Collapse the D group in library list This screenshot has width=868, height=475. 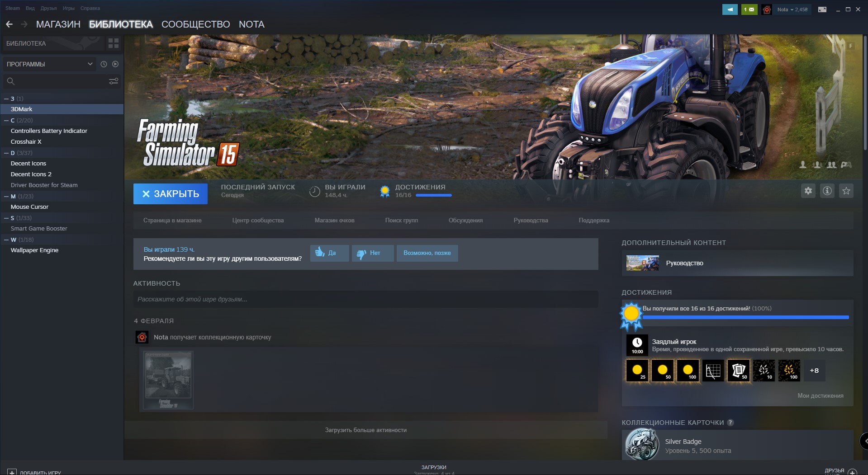pos(6,153)
